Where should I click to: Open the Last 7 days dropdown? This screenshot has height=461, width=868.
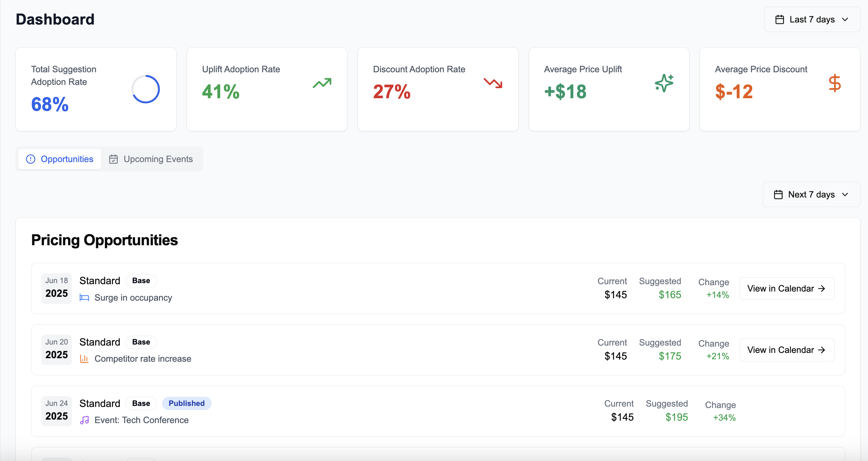812,19
